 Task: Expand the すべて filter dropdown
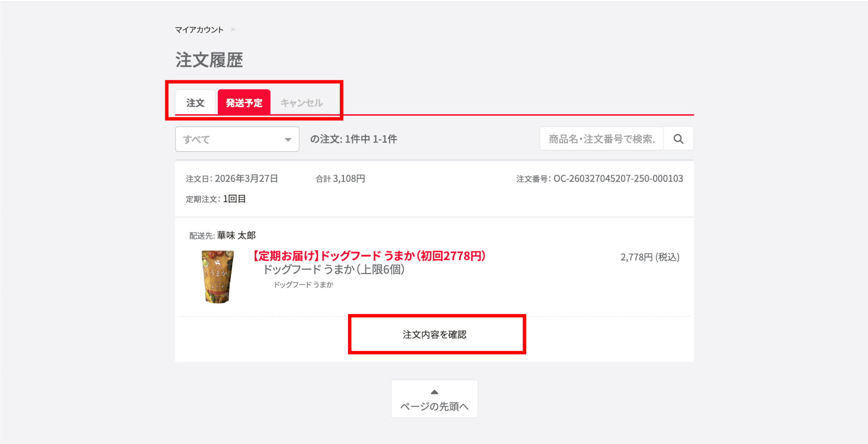pyautogui.click(x=237, y=139)
